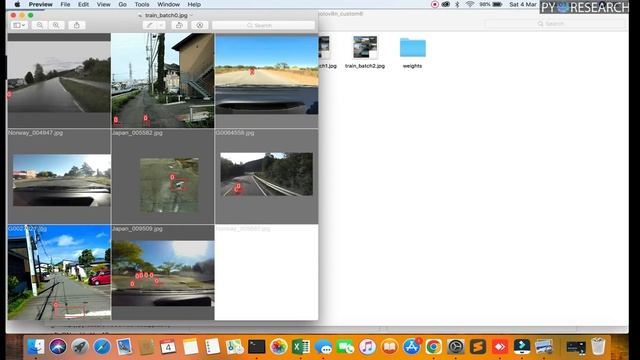The width and height of the screenshot is (640, 360).
Task: Open Sublime Text from the Dock
Action: click(x=478, y=347)
